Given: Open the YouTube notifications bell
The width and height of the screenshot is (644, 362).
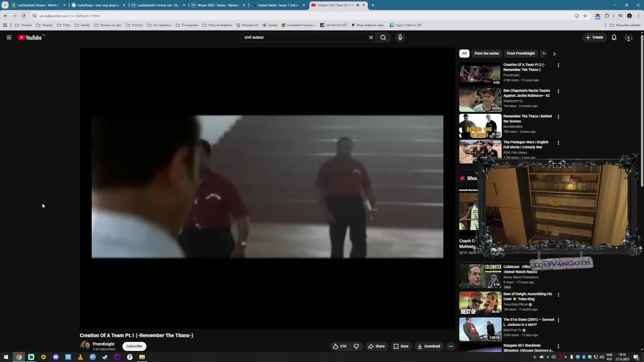Looking at the screenshot, I should (x=614, y=37).
